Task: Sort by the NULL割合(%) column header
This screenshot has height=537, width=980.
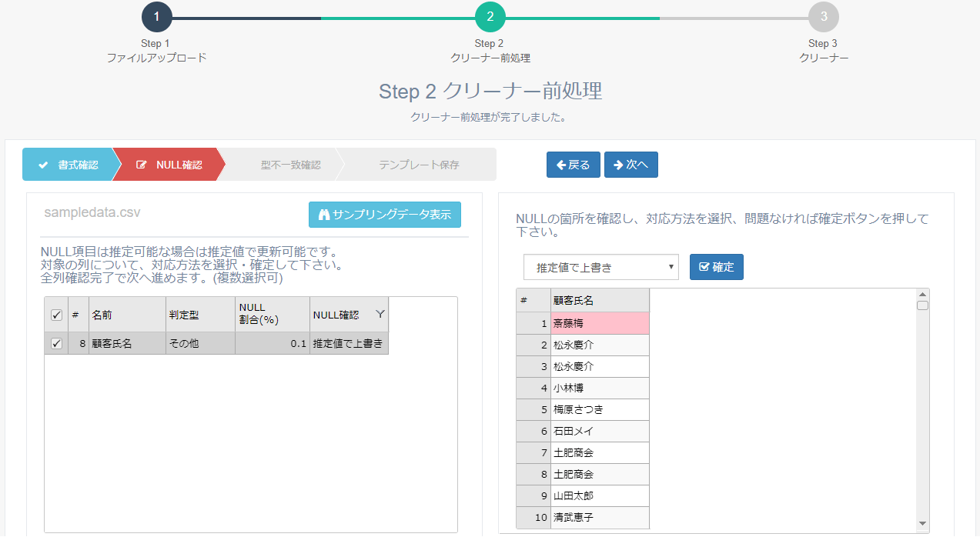Action: (271, 314)
